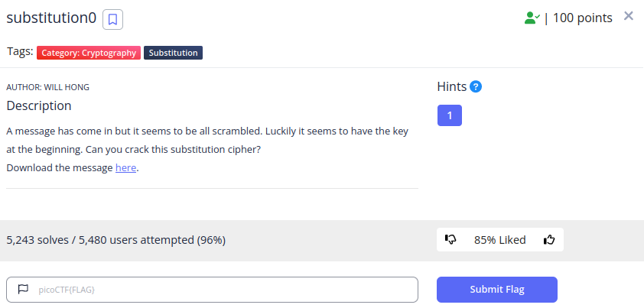The height and width of the screenshot is (308, 644).
Task: Submit the flag
Action: point(497,290)
